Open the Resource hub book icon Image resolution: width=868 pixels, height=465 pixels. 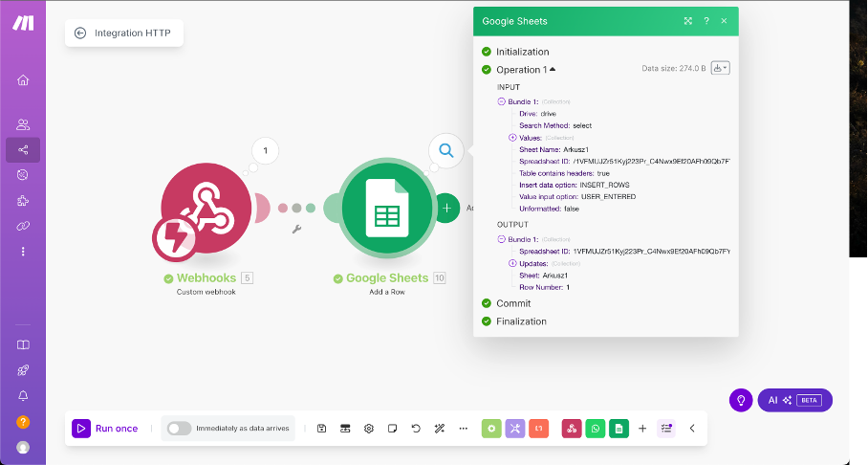point(23,344)
